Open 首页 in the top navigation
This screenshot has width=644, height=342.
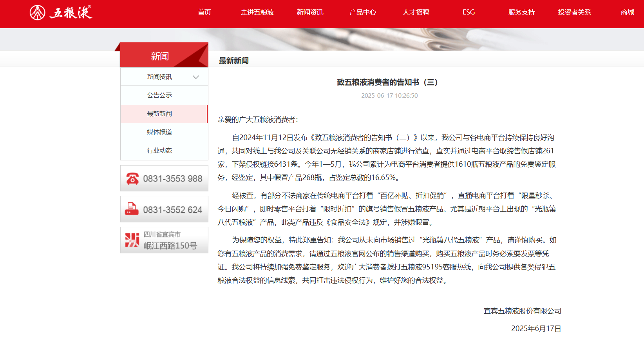pyautogui.click(x=204, y=13)
